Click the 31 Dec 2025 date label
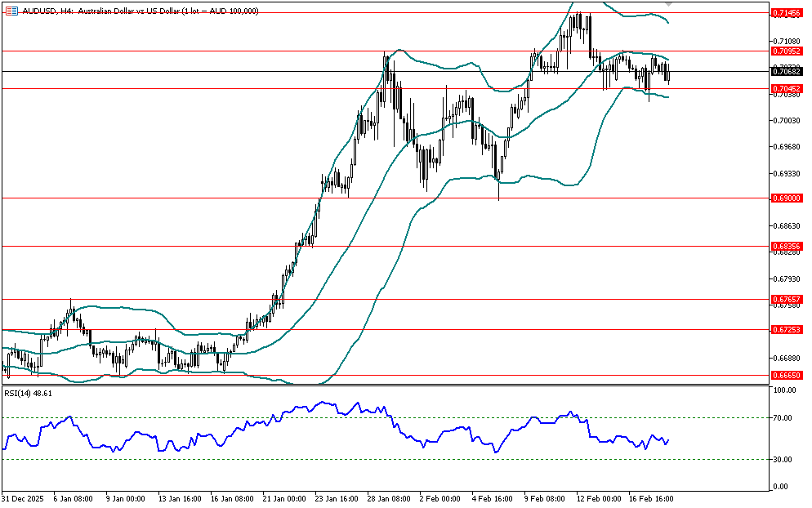The image size is (812, 508). [x=22, y=497]
